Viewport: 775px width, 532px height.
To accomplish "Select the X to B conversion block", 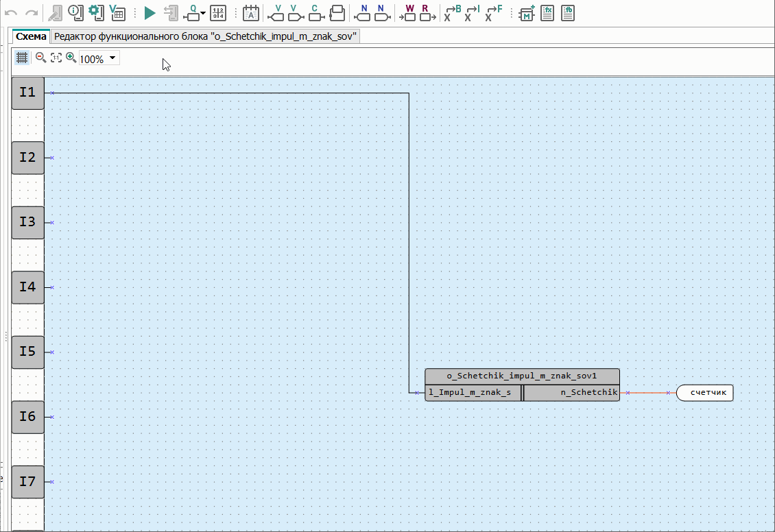I will click(x=452, y=13).
